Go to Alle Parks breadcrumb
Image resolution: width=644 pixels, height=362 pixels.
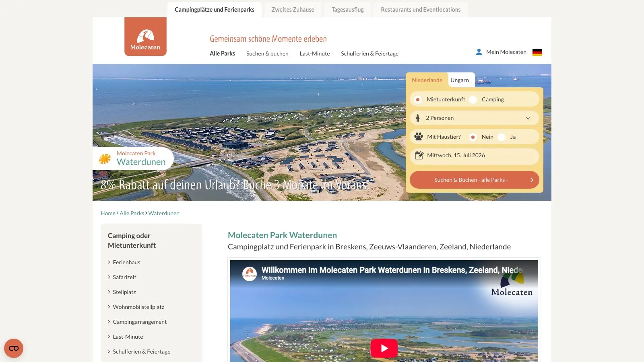(x=132, y=213)
